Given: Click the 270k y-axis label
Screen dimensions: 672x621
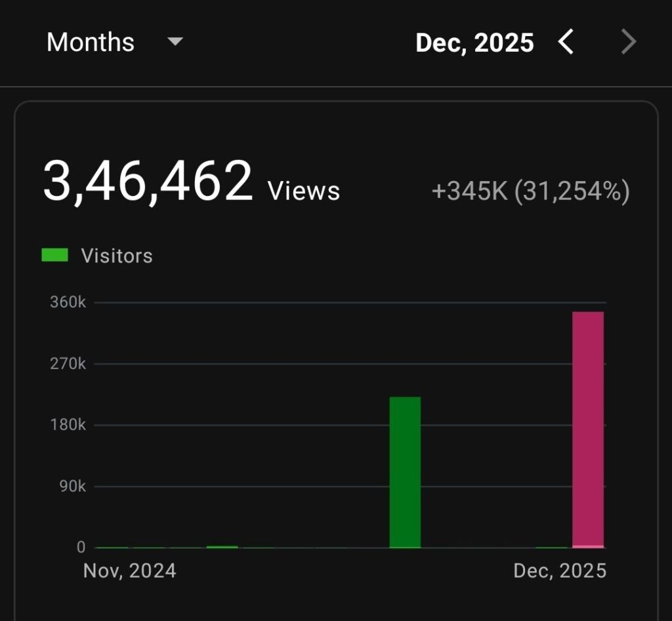Looking at the screenshot, I should (x=68, y=363).
